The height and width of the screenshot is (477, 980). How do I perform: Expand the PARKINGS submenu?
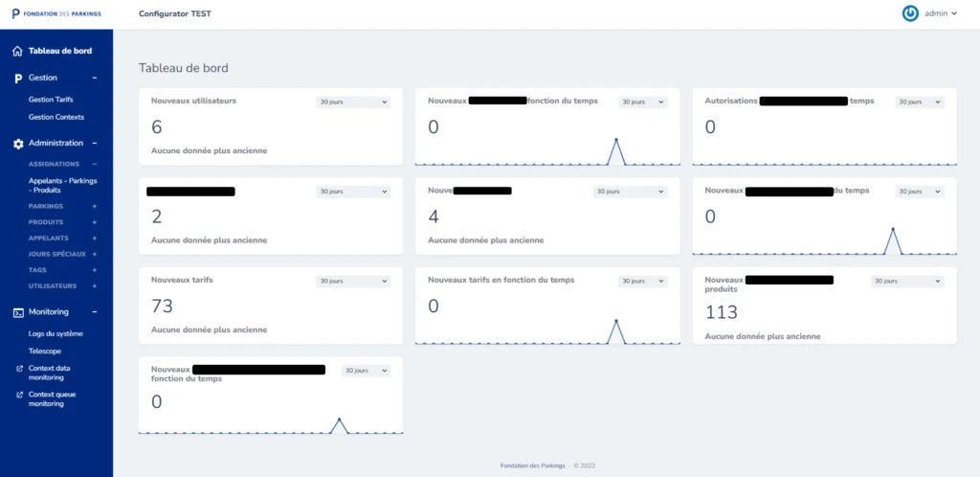(x=95, y=206)
